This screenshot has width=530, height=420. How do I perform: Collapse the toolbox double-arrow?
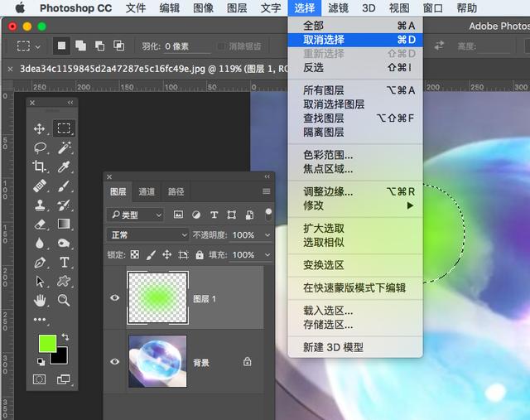70,103
